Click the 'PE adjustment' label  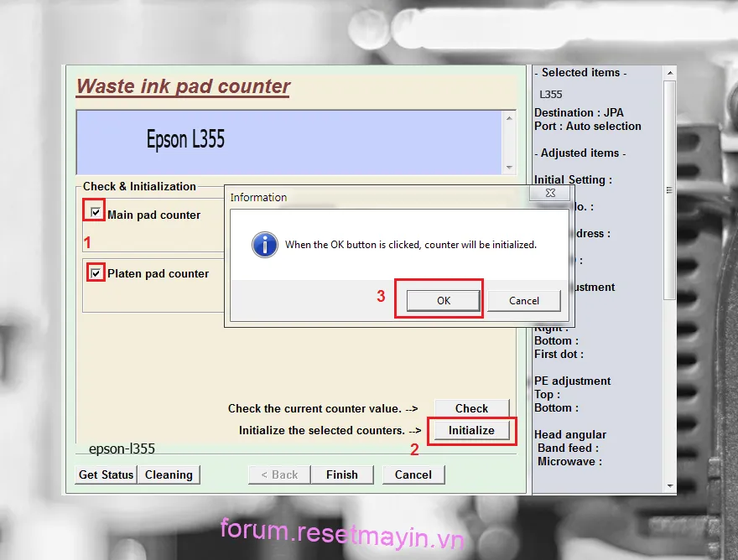[x=572, y=381]
